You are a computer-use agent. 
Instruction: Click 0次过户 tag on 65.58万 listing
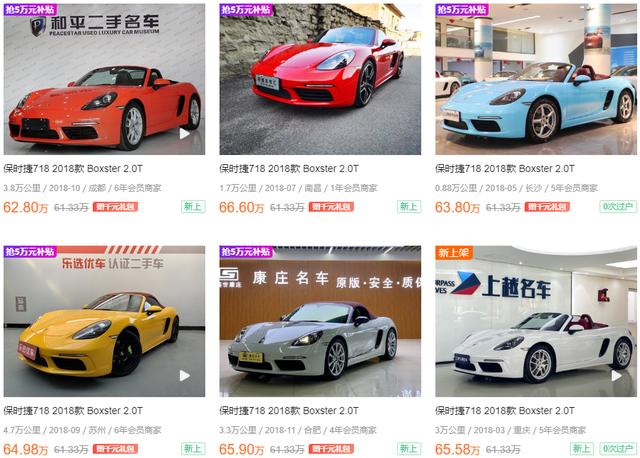click(618, 449)
